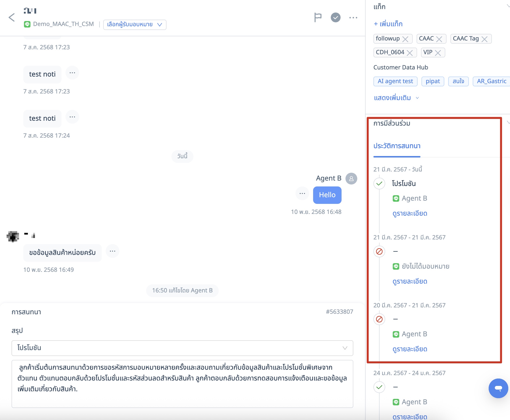This screenshot has width=510, height=420.
Task: Click inside the conversation summary text area
Action: 182,384
